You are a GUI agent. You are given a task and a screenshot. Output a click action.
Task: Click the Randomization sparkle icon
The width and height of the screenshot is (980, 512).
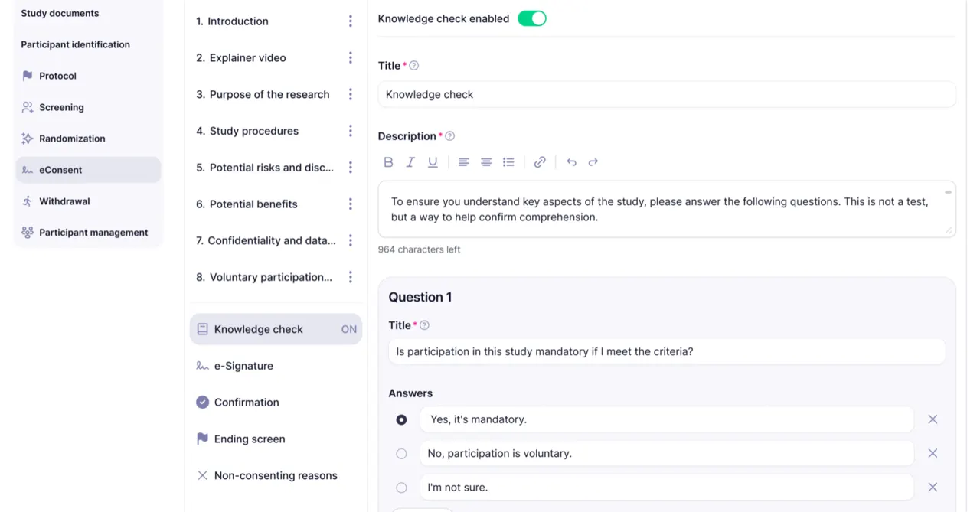click(28, 139)
